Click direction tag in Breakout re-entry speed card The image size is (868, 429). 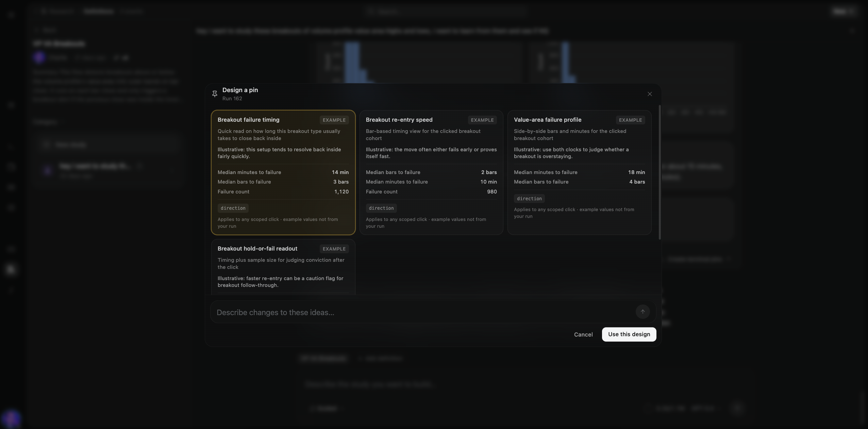381,208
